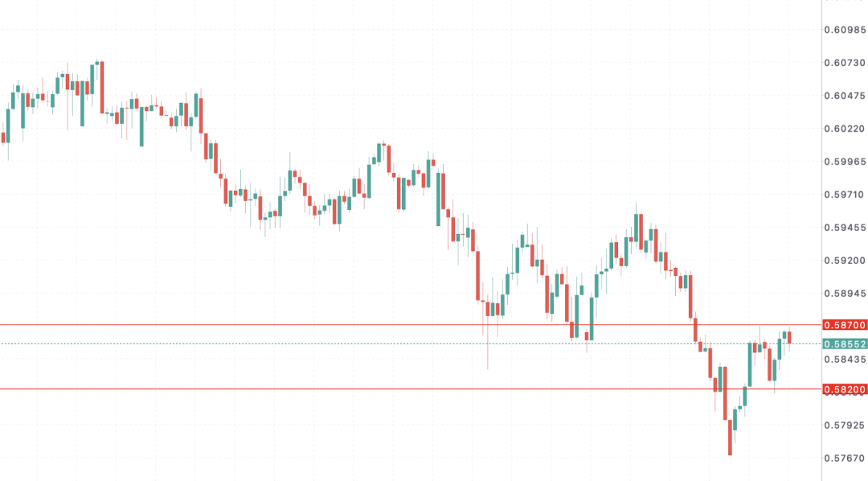This screenshot has height=481, width=868.
Task: Click the 0.59965 price axis tick
Action: [845, 162]
